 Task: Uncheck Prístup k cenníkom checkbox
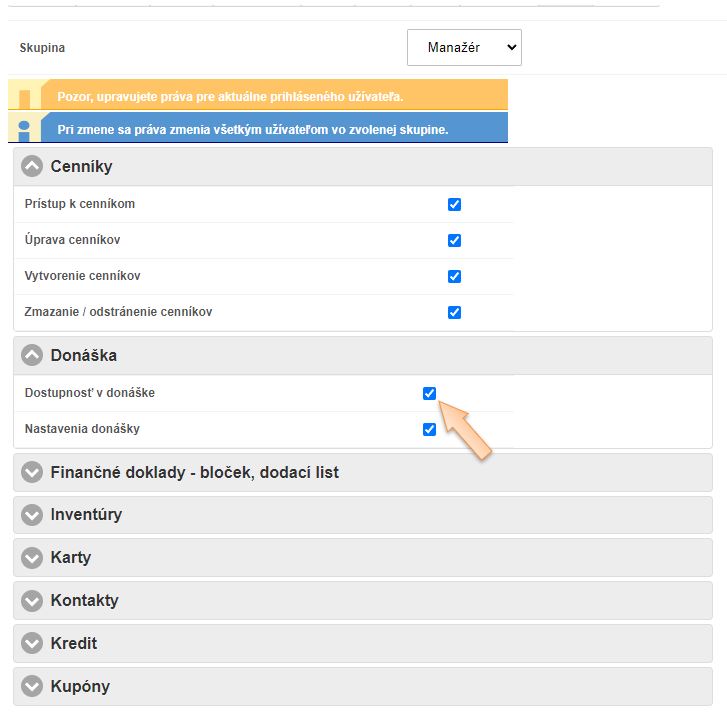[454, 204]
